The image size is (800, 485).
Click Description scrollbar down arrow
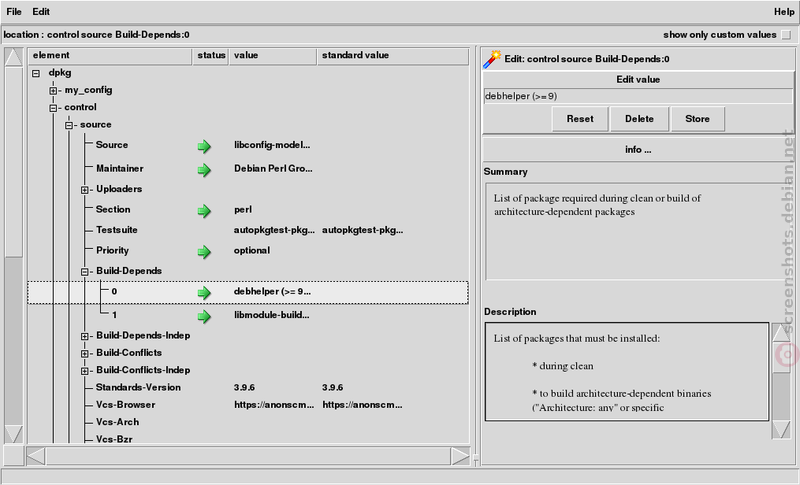781,429
